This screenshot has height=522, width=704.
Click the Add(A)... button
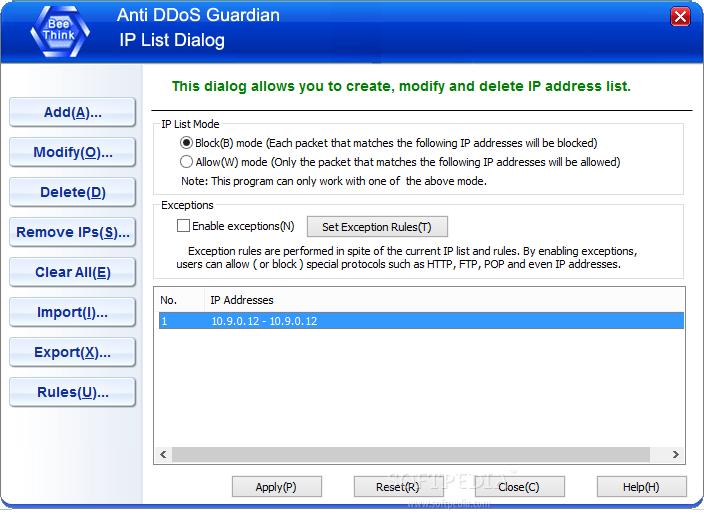click(72, 112)
